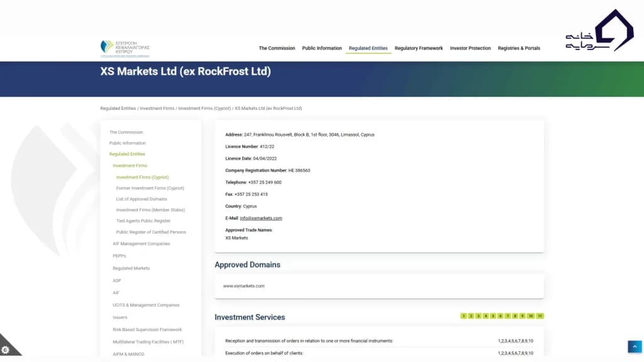This screenshot has width=644, height=362.
Task: Open the info@xsmarkets.com email link
Action: 261,218
